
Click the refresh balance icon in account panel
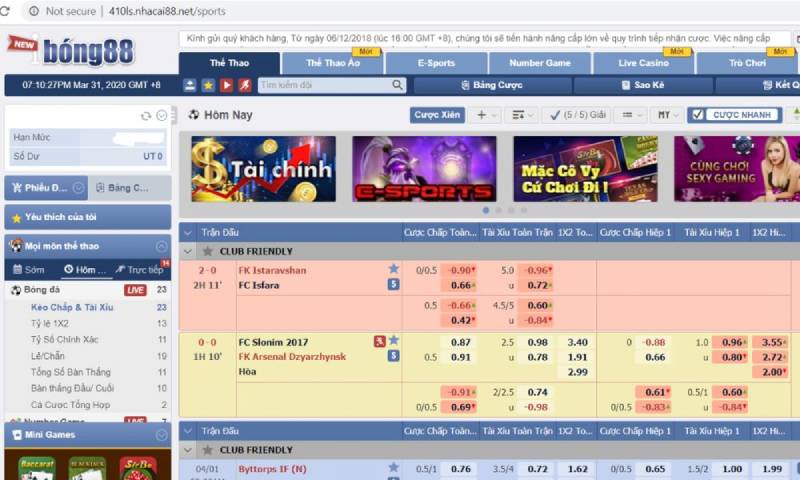[146, 116]
